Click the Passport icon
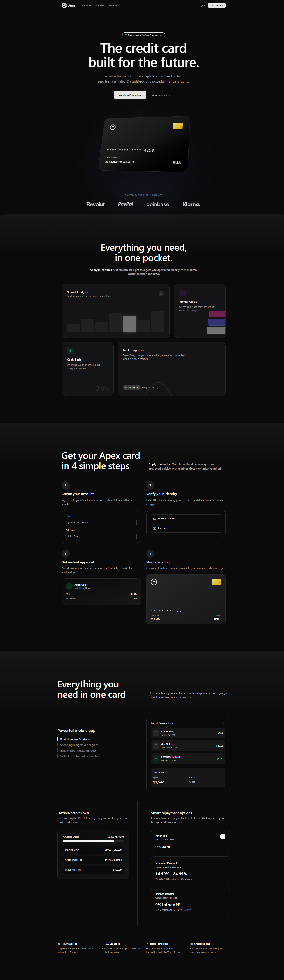Viewport: 284px width, 980px height. pyautogui.click(x=154, y=529)
